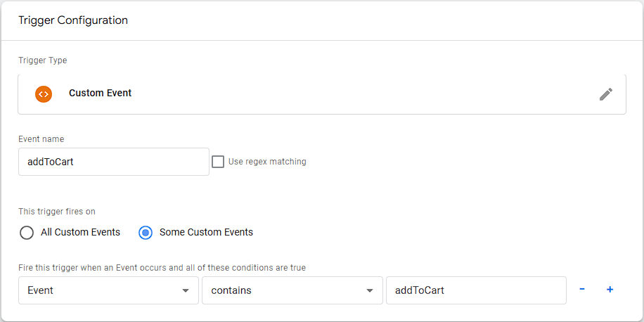Viewport: 644px width, 322px height.
Task: Click the Custom Event trigger type name
Action: pyautogui.click(x=100, y=94)
